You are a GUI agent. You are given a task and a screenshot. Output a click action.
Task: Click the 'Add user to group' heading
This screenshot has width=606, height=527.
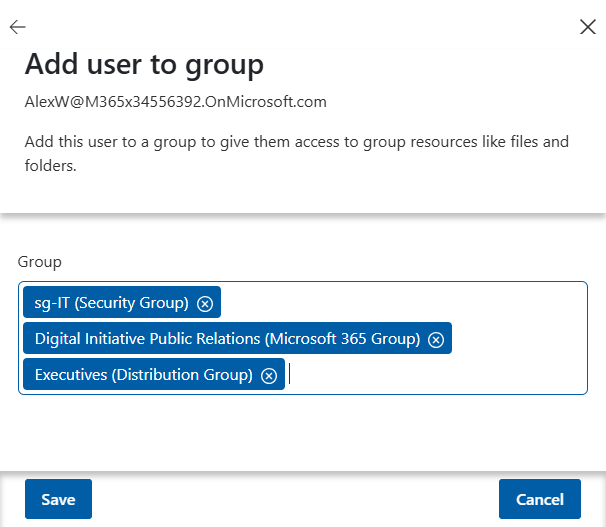(x=144, y=65)
